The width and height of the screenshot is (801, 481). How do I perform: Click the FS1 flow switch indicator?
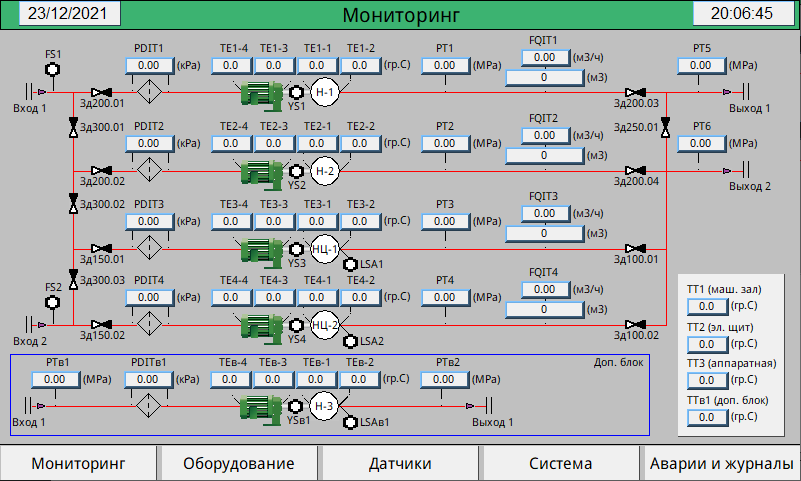(x=53, y=69)
